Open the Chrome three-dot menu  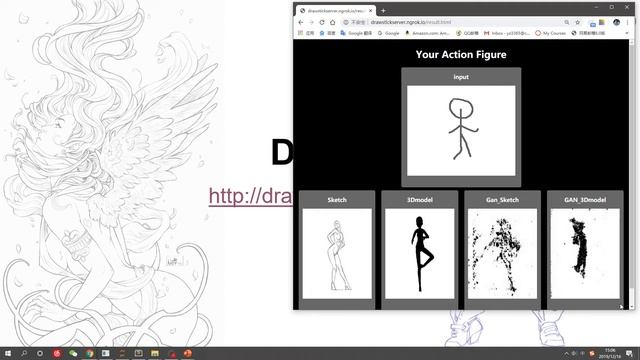(x=628, y=22)
